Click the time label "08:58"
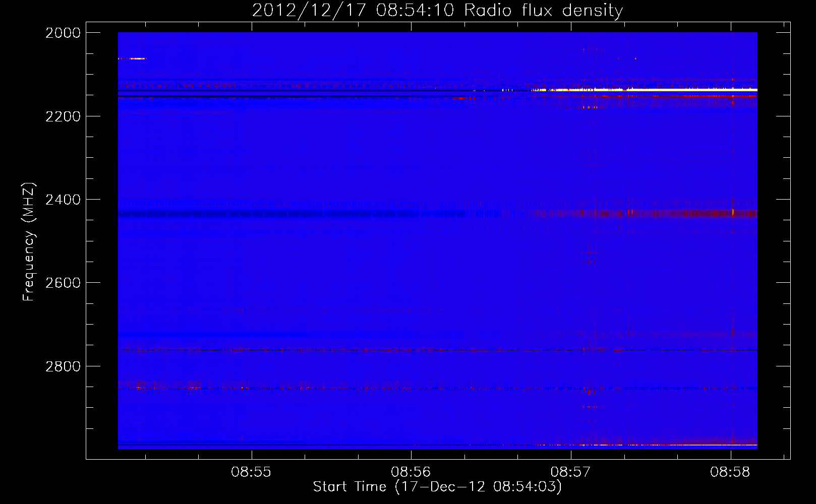This screenshot has width=816, height=504. [730, 472]
